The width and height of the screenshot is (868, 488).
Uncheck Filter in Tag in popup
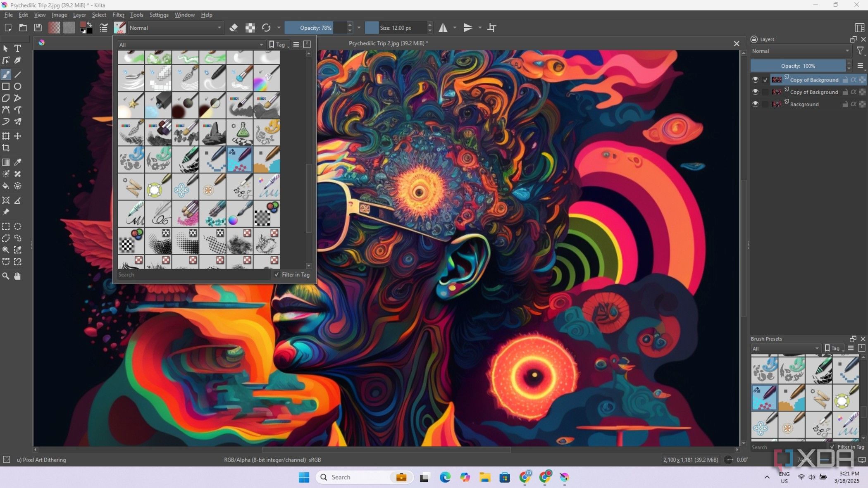[277, 274]
